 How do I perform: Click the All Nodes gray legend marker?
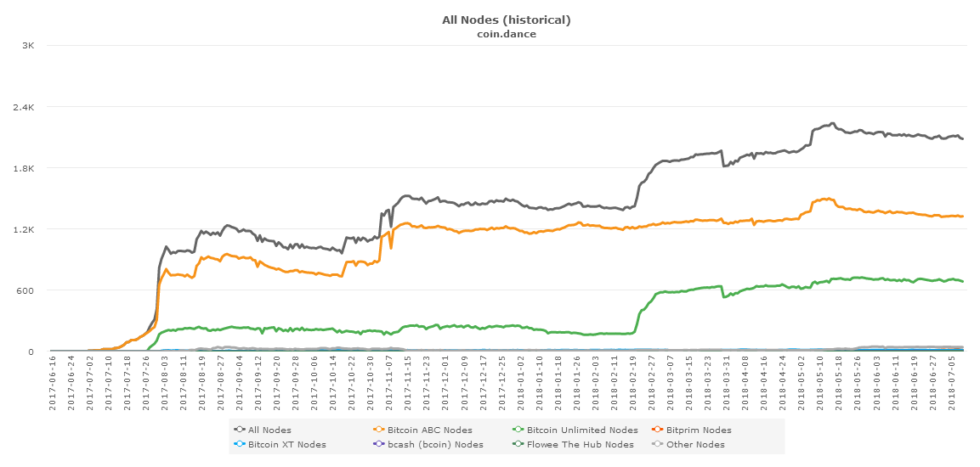click(x=240, y=430)
